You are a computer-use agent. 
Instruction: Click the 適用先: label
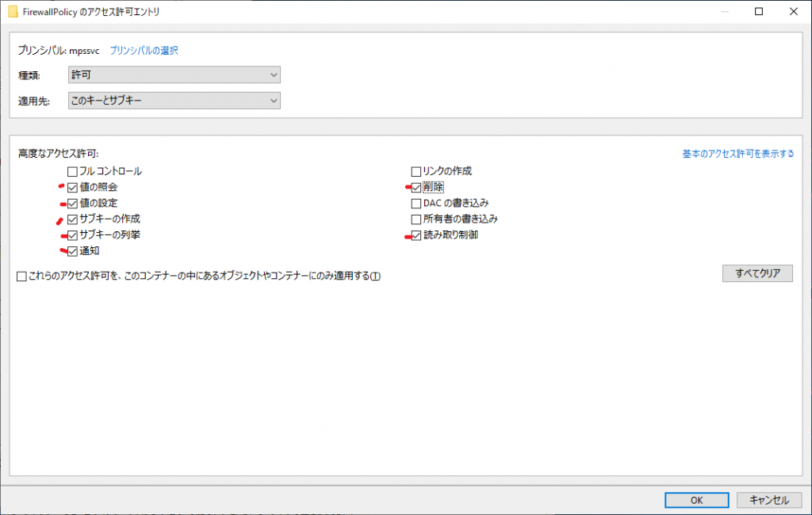click(34, 101)
